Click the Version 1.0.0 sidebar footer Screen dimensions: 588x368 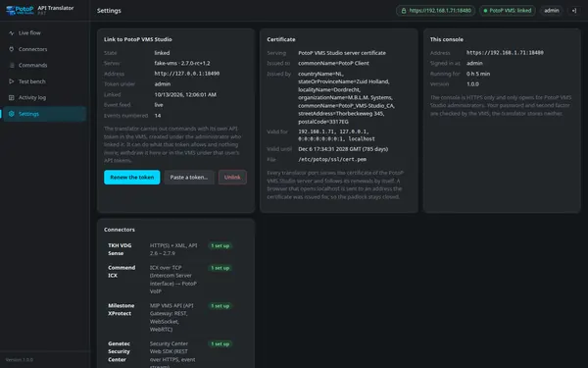(x=20, y=360)
